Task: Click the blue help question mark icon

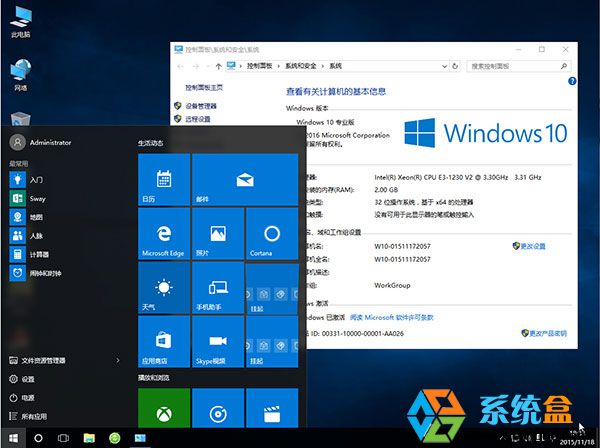Action: [572, 81]
